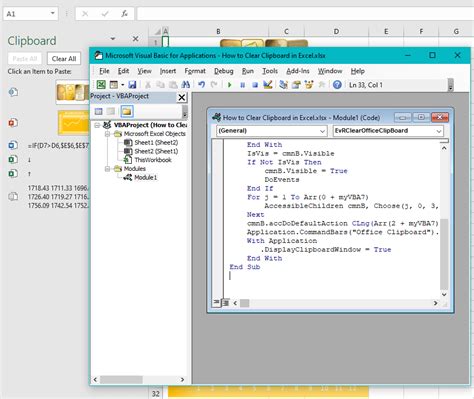Click the Insert Function fx icon

[x=124, y=14]
